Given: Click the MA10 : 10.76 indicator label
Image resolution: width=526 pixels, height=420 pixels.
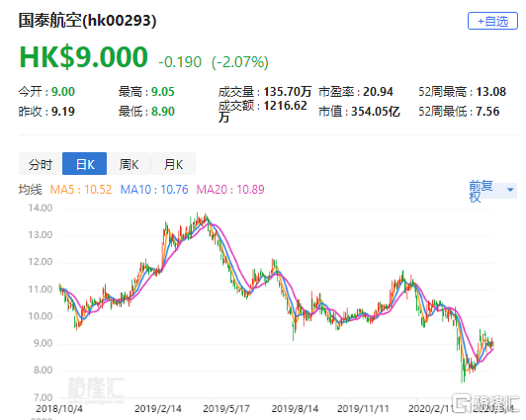Looking at the screenshot, I should (154, 190).
